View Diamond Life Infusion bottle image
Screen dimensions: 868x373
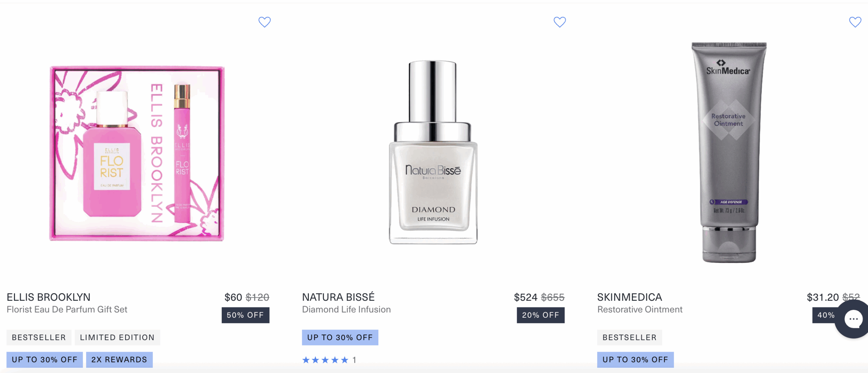(x=433, y=152)
